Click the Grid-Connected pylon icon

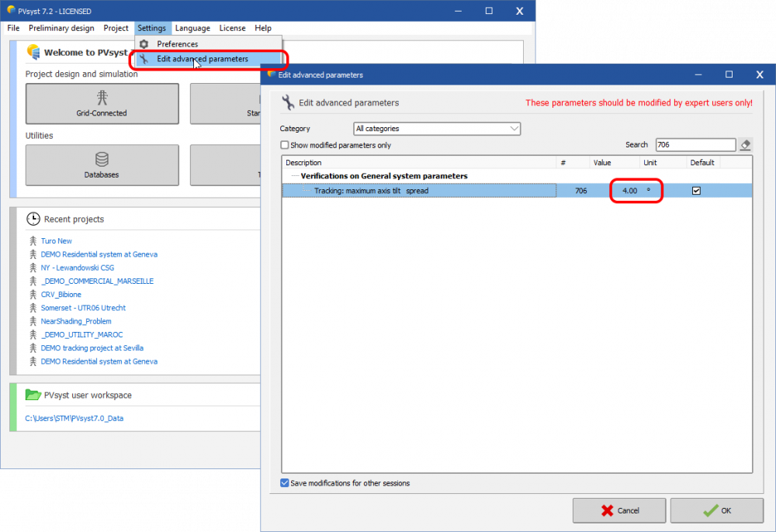click(x=102, y=97)
